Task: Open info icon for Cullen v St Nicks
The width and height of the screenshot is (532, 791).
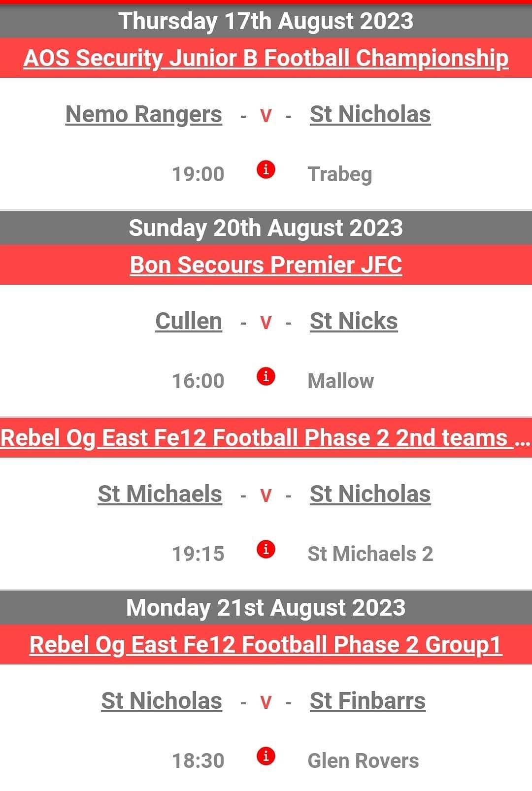Action: (266, 376)
